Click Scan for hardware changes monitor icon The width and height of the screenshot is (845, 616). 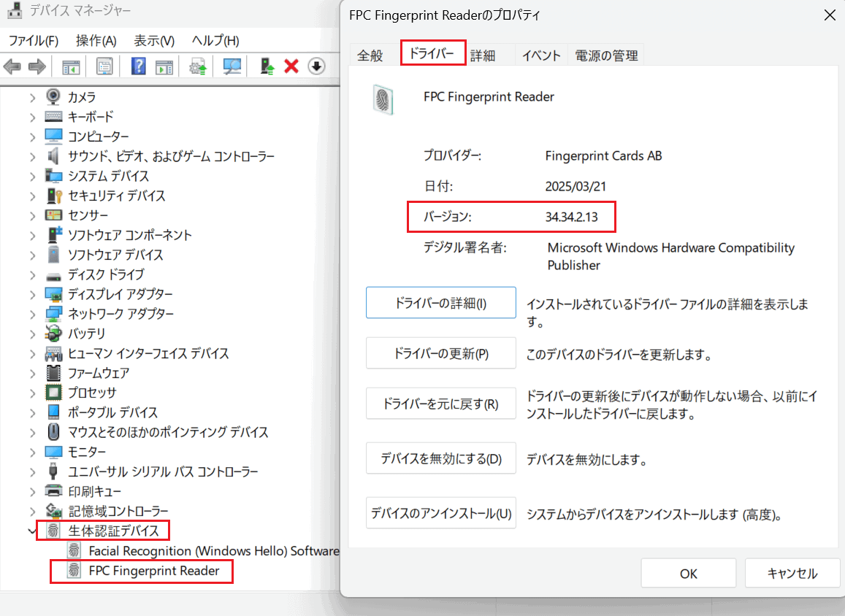pos(232,66)
